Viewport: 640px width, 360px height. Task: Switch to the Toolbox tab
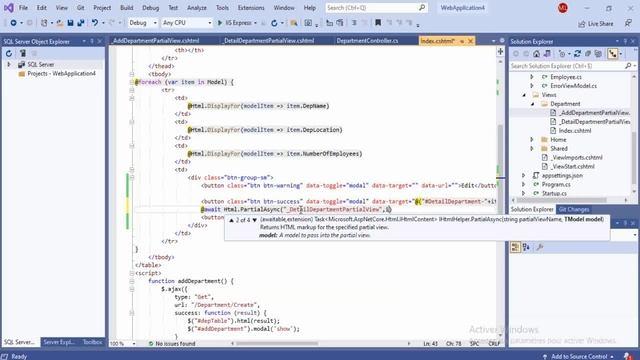(92, 342)
